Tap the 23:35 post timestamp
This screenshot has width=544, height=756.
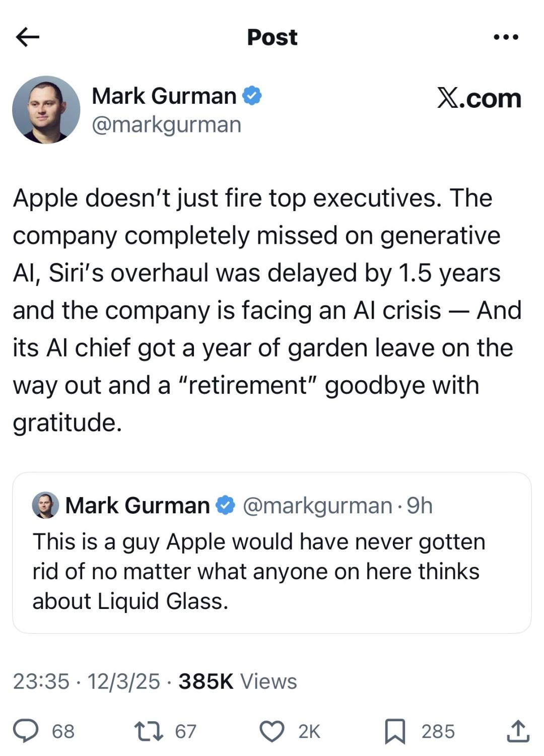pyautogui.click(x=41, y=681)
